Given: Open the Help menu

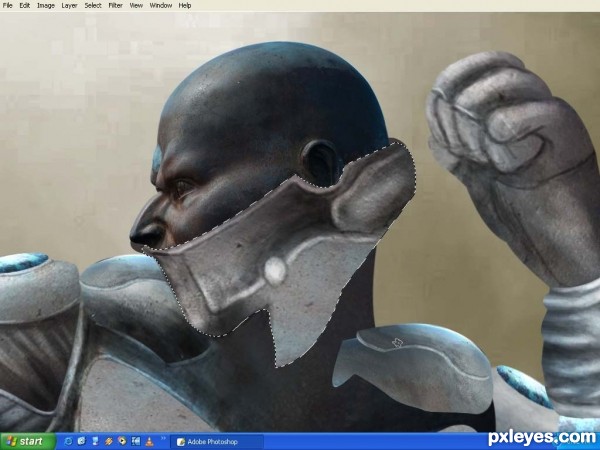Looking at the screenshot, I should pos(185,5).
